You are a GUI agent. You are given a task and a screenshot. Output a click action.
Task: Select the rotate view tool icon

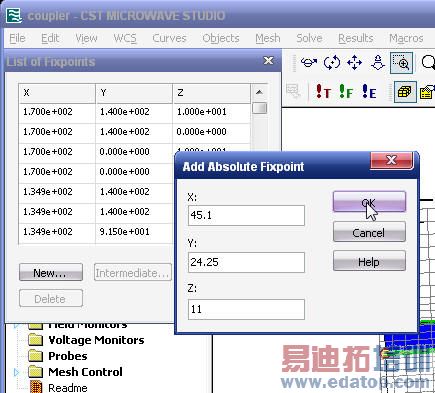(309, 62)
